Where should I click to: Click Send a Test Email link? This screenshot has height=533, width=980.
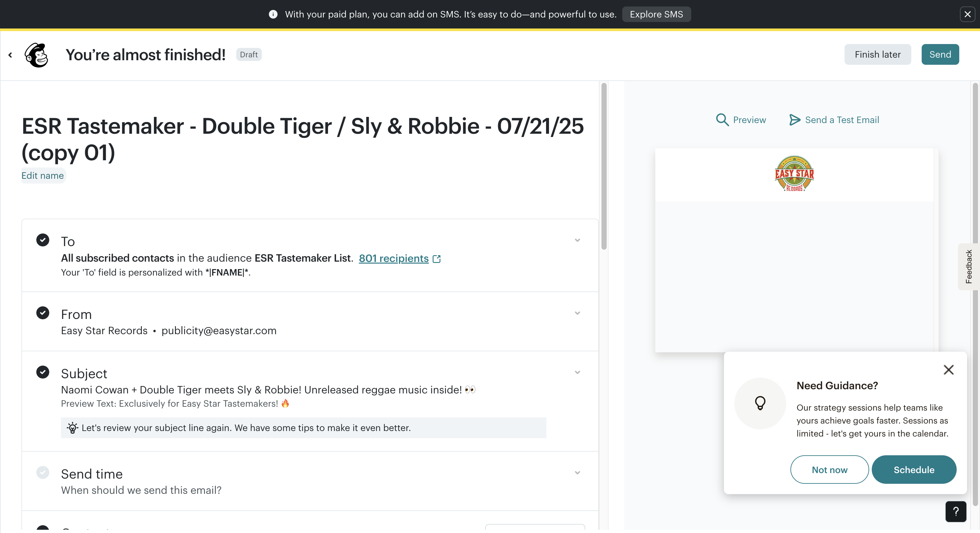pos(842,120)
